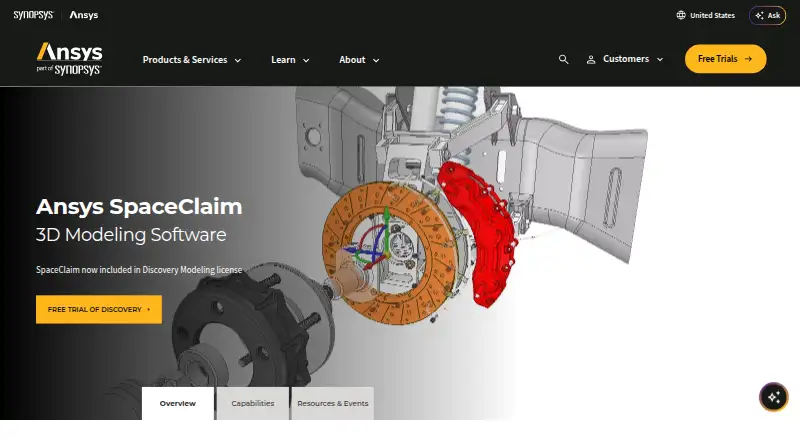This screenshot has width=800, height=440.
Task: Click the Ansys part of Synopsys logo
Action: tap(69, 59)
